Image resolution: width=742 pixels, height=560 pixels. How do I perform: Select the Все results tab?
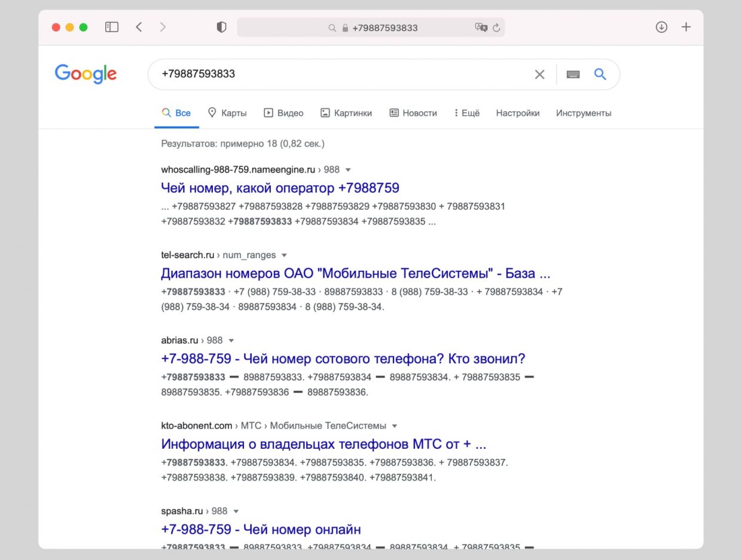tap(176, 113)
